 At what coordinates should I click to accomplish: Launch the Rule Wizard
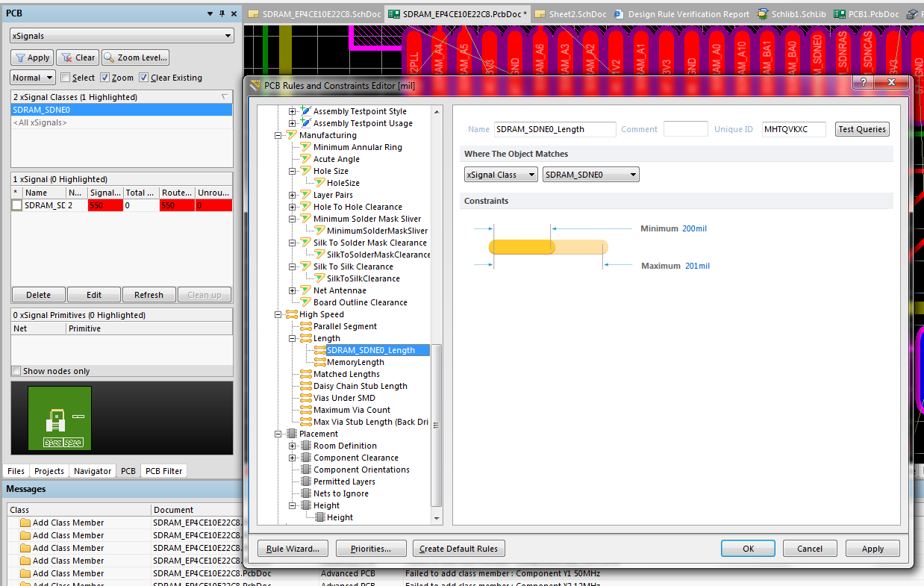[293, 548]
